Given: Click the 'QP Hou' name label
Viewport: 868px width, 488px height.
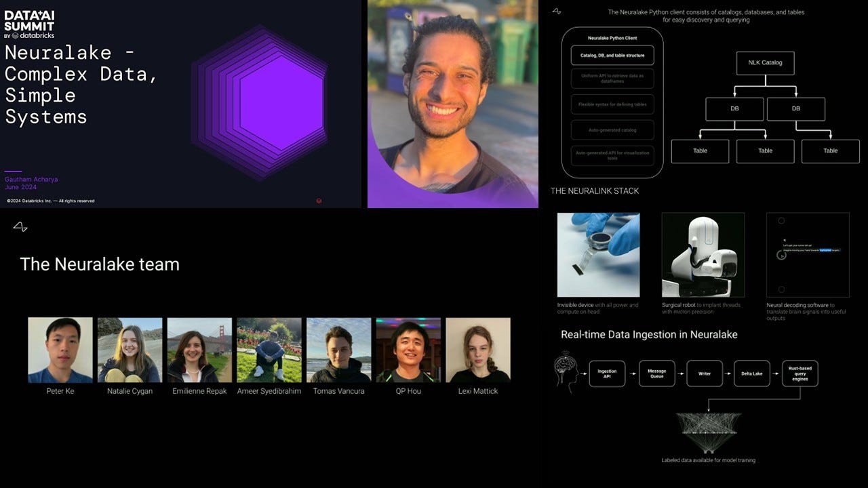Looking at the screenshot, I should click(408, 391).
